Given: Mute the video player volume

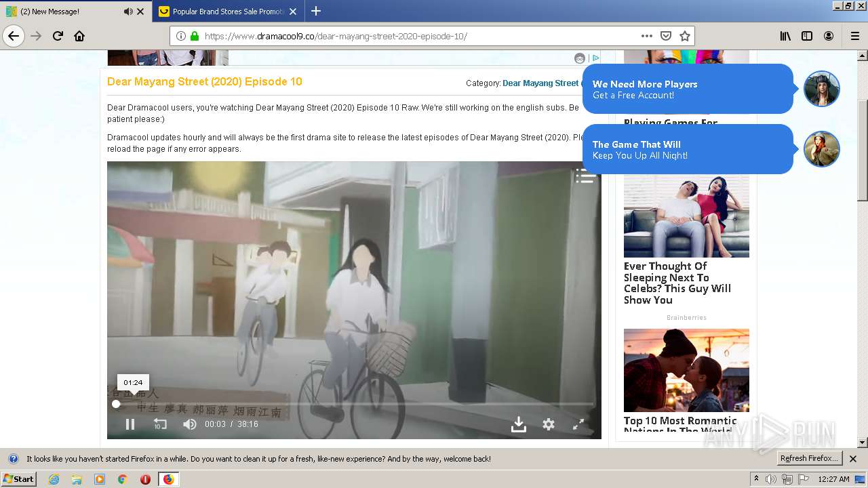Looking at the screenshot, I should (x=190, y=424).
